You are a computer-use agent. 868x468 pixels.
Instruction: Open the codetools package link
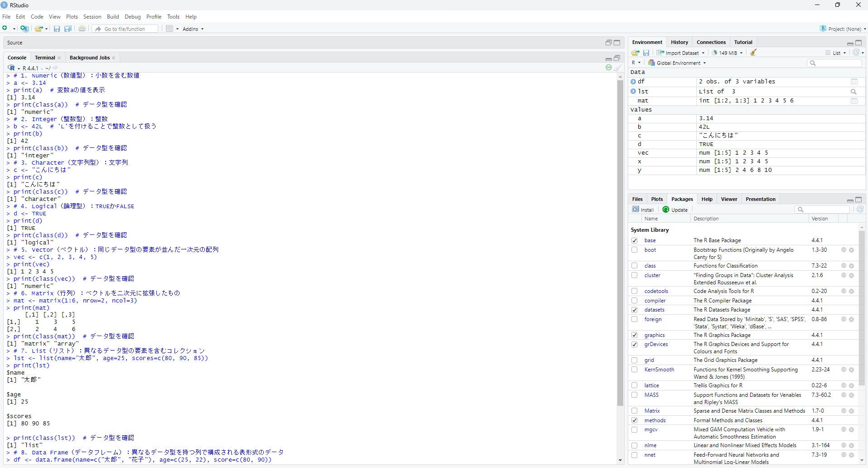[x=656, y=291]
